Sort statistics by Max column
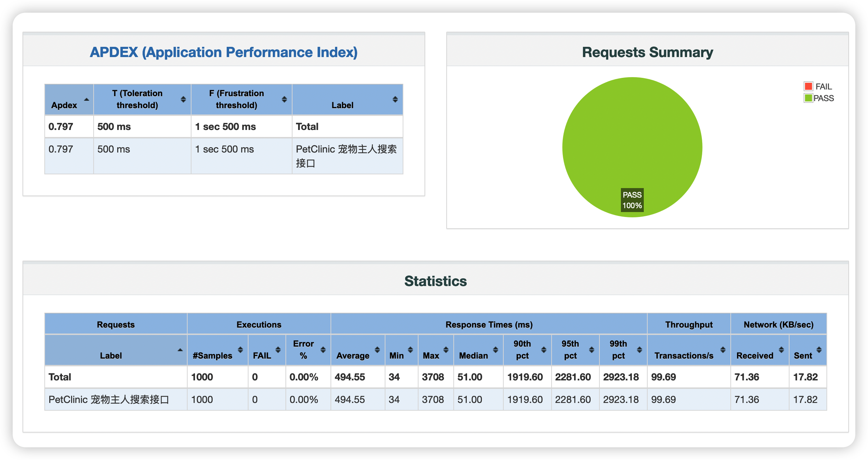This screenshot has width=868, height=460. click(446, 350)
